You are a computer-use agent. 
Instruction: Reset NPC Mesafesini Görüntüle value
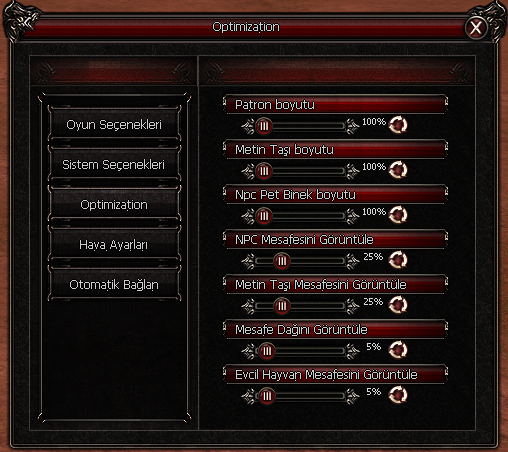398,260
